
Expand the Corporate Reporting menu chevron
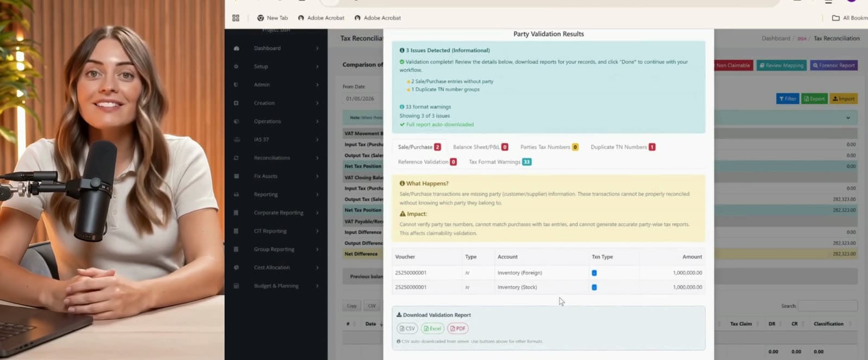click(x=317, y=213)
